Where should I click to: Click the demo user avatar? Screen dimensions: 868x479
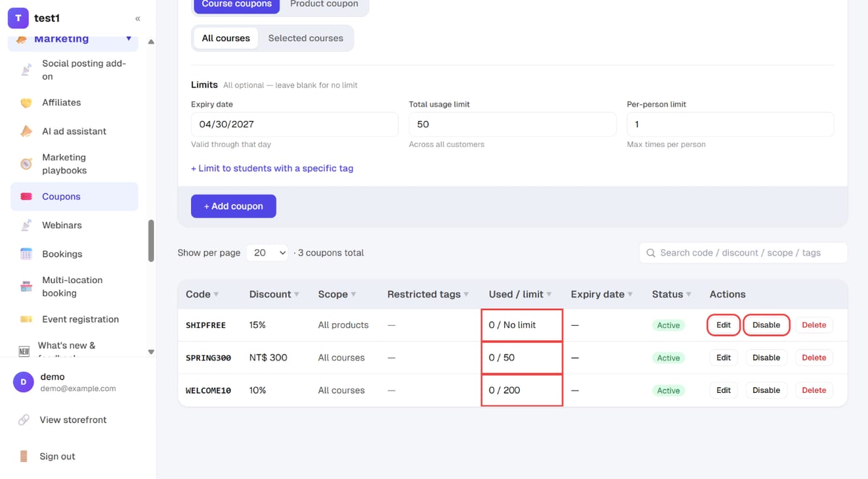[24, 382]
